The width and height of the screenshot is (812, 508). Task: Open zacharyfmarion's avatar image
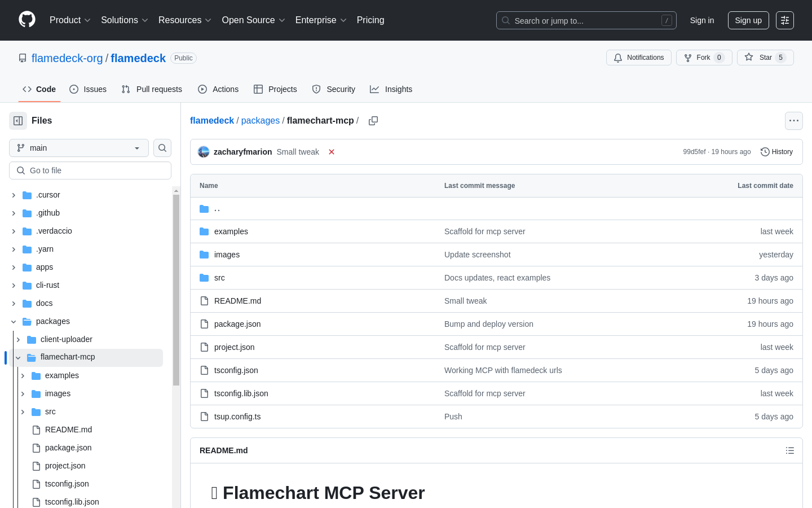(x=204, y=152)
